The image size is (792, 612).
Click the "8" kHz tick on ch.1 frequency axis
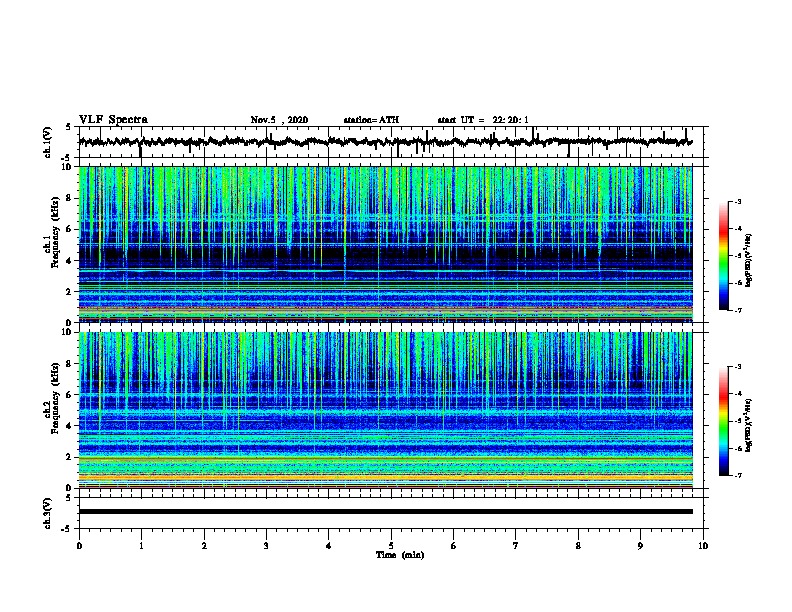[70, 198]
